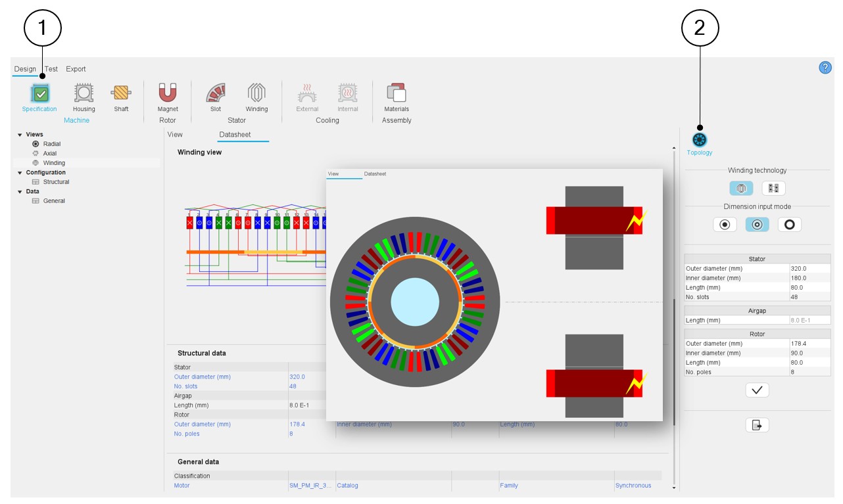The image size is (843, 504).
Task: Open the stator Winding tool
Action: click(256, 94)
